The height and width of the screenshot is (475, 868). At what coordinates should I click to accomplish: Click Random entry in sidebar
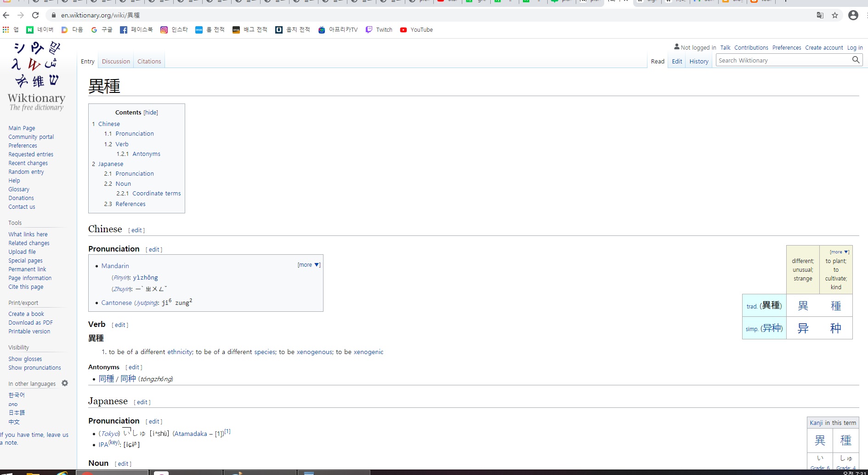point(26,172)
